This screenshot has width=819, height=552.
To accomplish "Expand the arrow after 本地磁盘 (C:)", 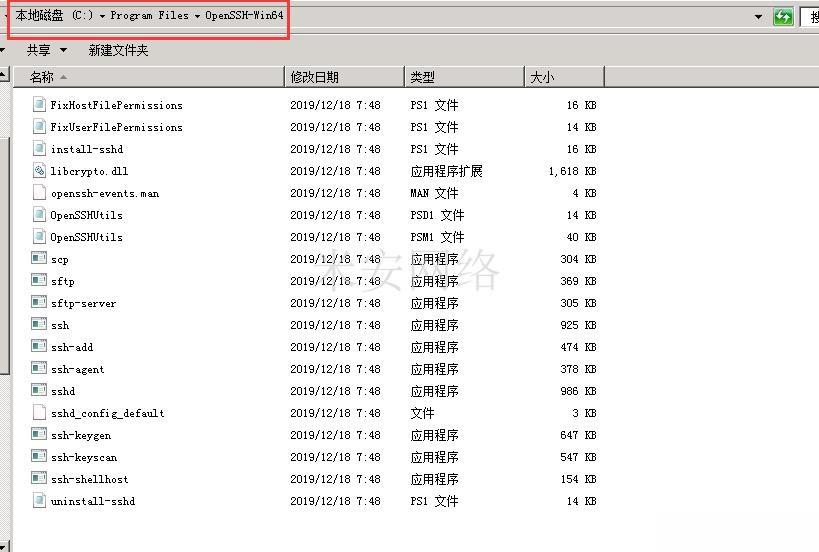I will (x=102, y=16).
